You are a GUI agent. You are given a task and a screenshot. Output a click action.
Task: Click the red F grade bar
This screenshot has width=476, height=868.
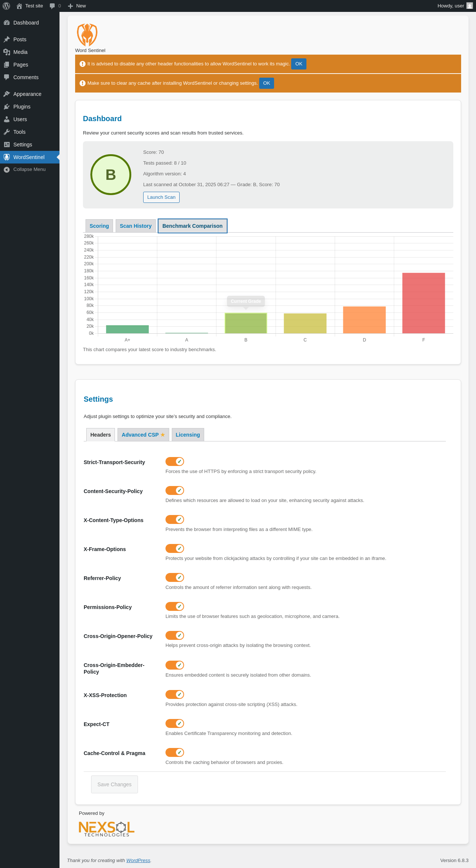424,303
